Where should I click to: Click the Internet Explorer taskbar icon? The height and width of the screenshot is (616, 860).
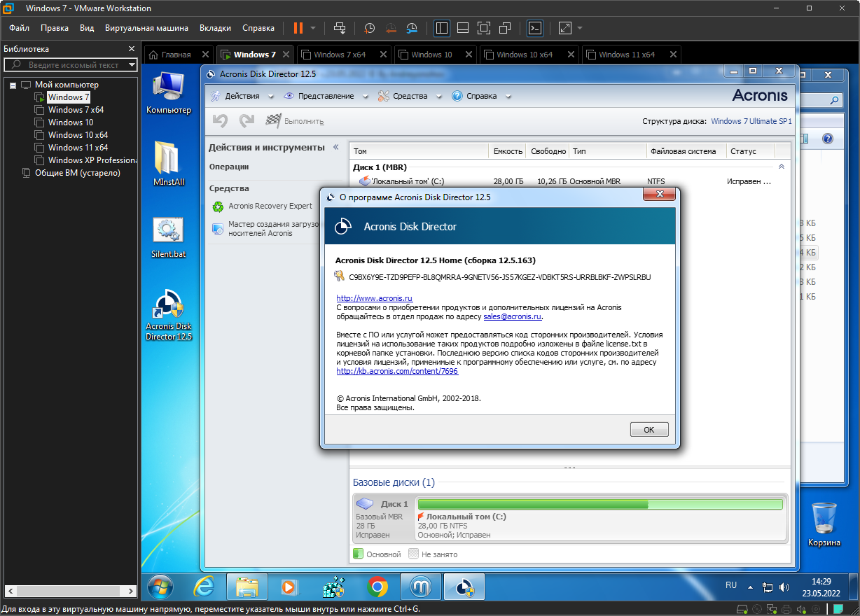(204, 587)
